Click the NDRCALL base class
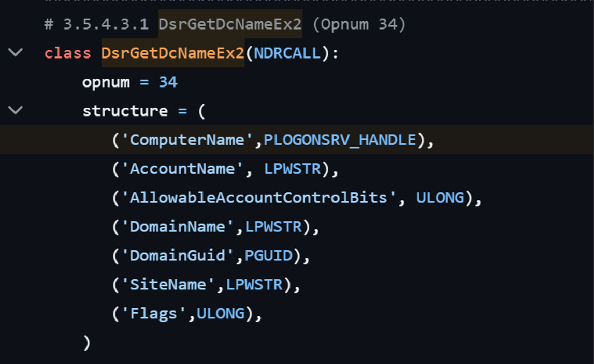The height and width of the screenshot is (364, 594). (287, 53)
